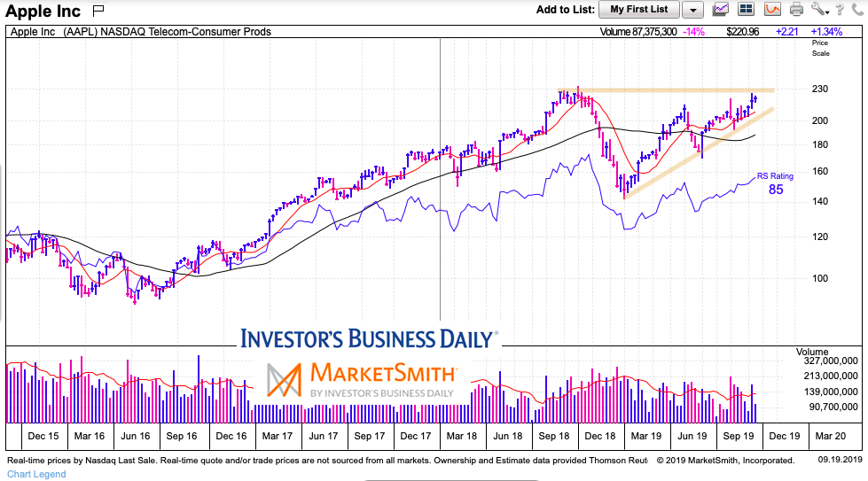Screen dimensions: 868x481
Task: Click the Apple Inc (AAPL) NASDAQ header text
Action: pyautogui.click(x=141, y=32)
